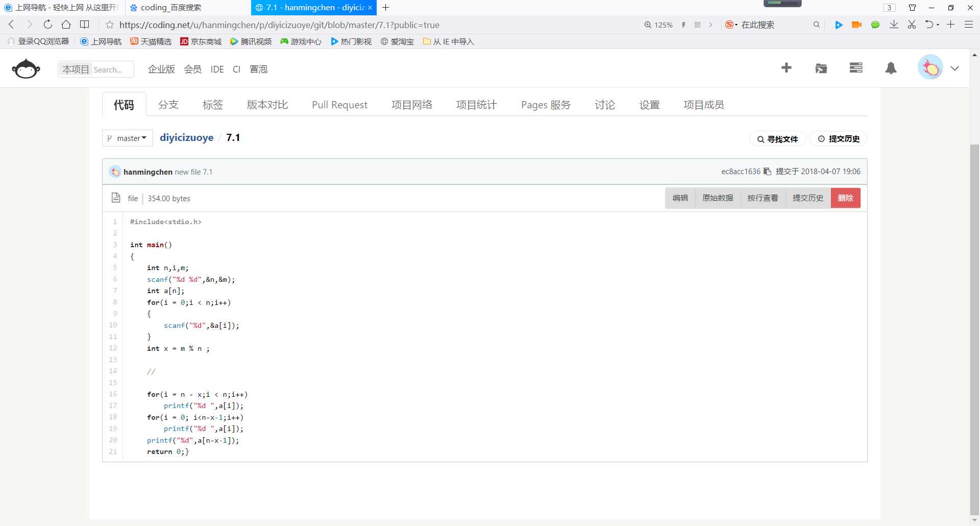Open the task list icon in header
980x526 pixels.
[x=856, y=68]
